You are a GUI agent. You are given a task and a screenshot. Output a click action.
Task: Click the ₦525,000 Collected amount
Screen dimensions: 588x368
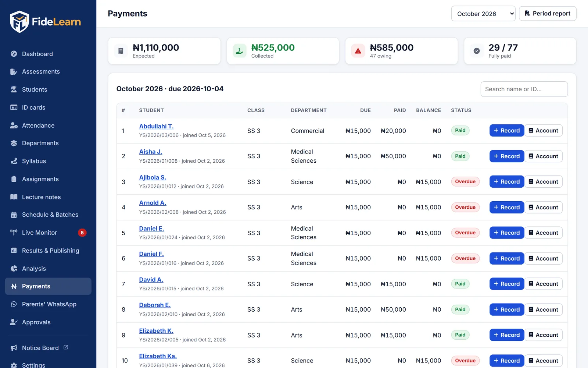(x=273, y=47)
